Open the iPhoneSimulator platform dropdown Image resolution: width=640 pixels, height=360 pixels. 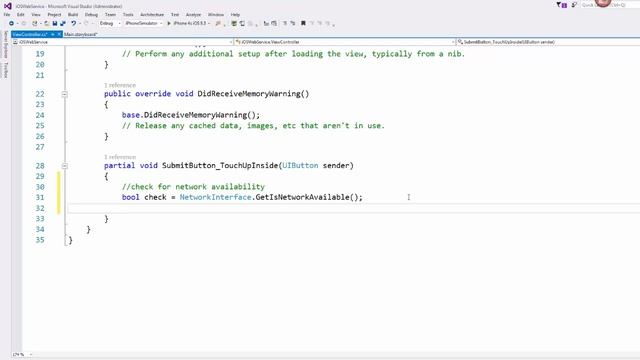click(x=144, y=23)
